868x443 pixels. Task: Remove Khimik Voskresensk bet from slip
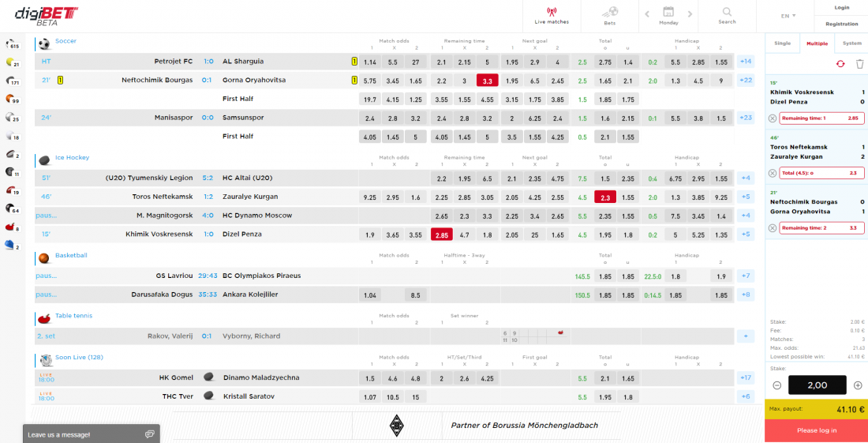773,118
